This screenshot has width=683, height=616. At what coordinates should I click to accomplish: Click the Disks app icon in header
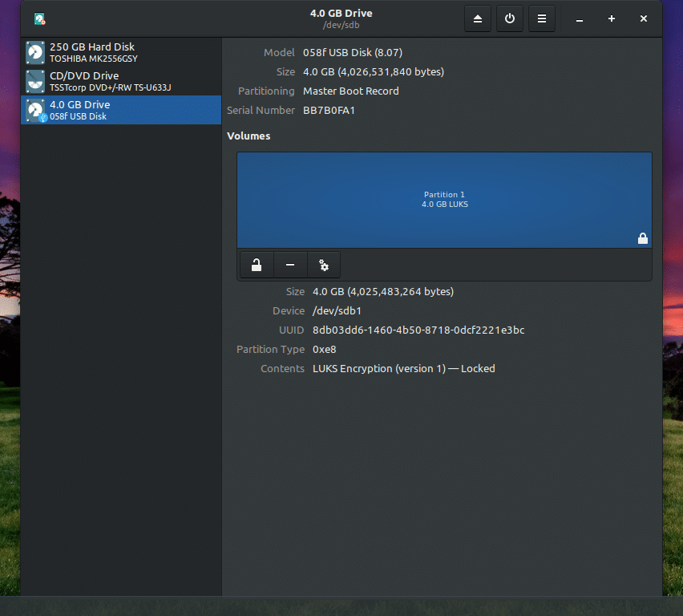(39, 18)
